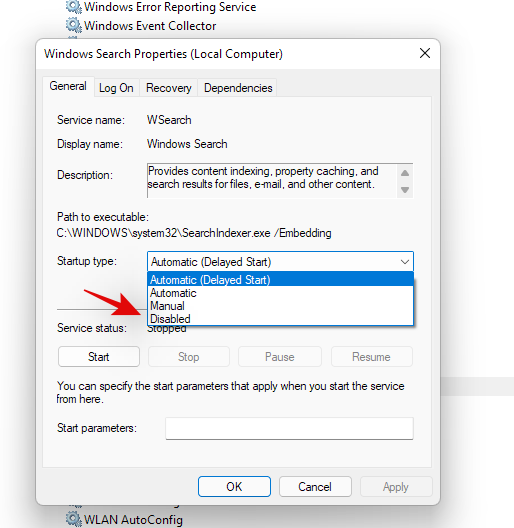Choose Manual startup type option
The image size is (514, 528).
pyautogui.click(x=280, y=306)
